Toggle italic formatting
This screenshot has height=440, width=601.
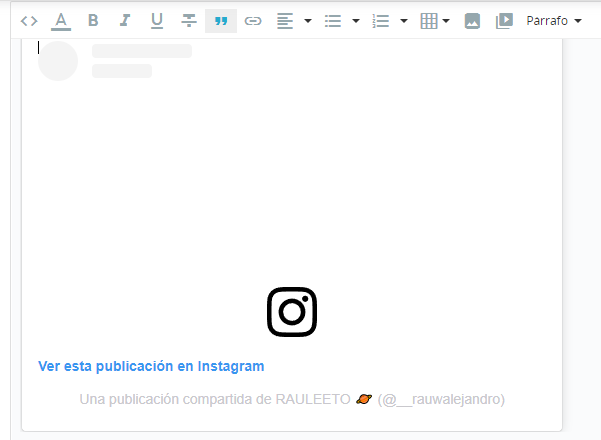125,20
